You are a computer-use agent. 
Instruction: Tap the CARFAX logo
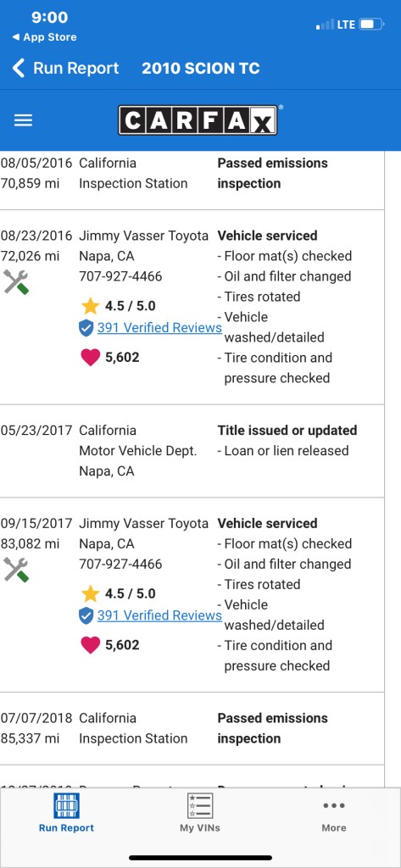pyautogui.click(x=198, y=120)
